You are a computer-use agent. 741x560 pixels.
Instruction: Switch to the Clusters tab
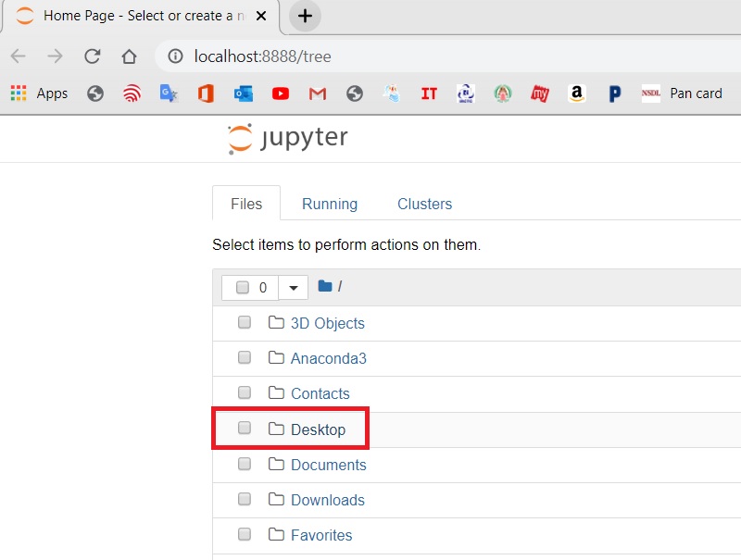[424, 203]
